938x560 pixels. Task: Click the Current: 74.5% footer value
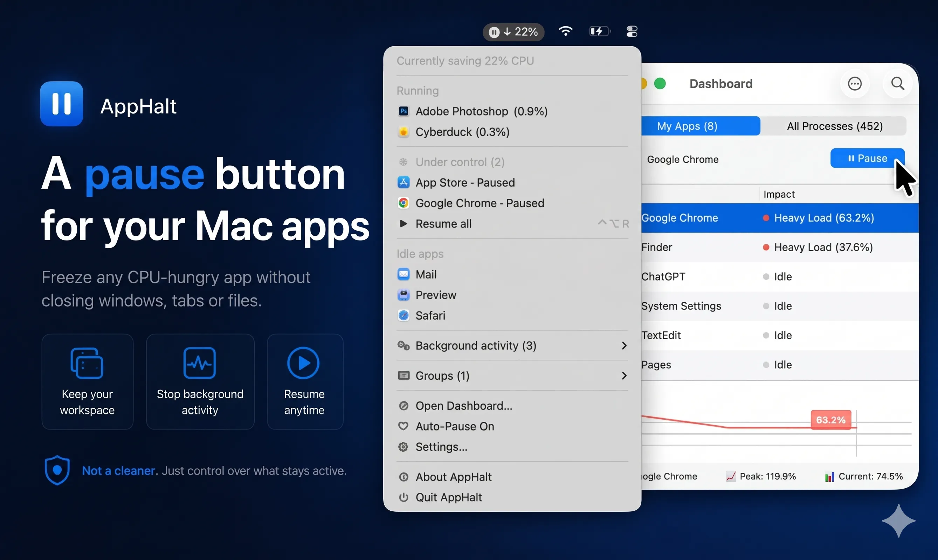[x=870, y=477]
